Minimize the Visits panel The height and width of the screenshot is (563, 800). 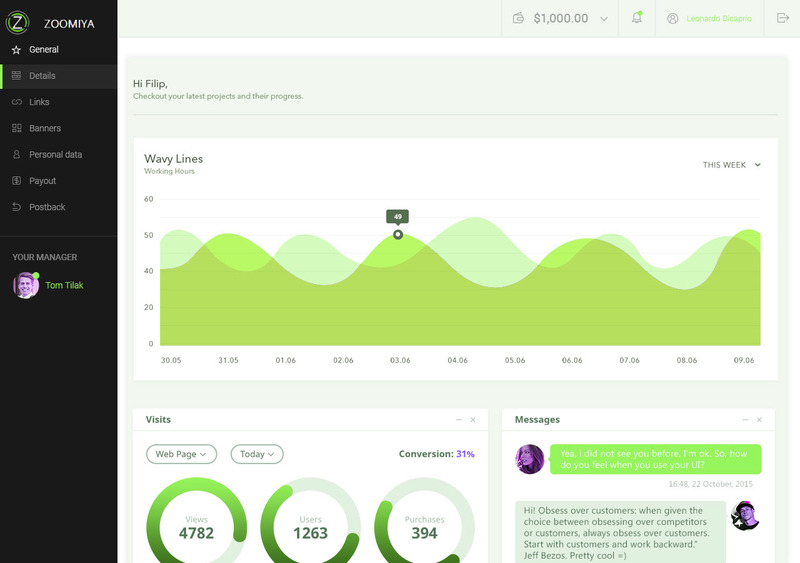[459, 420]
